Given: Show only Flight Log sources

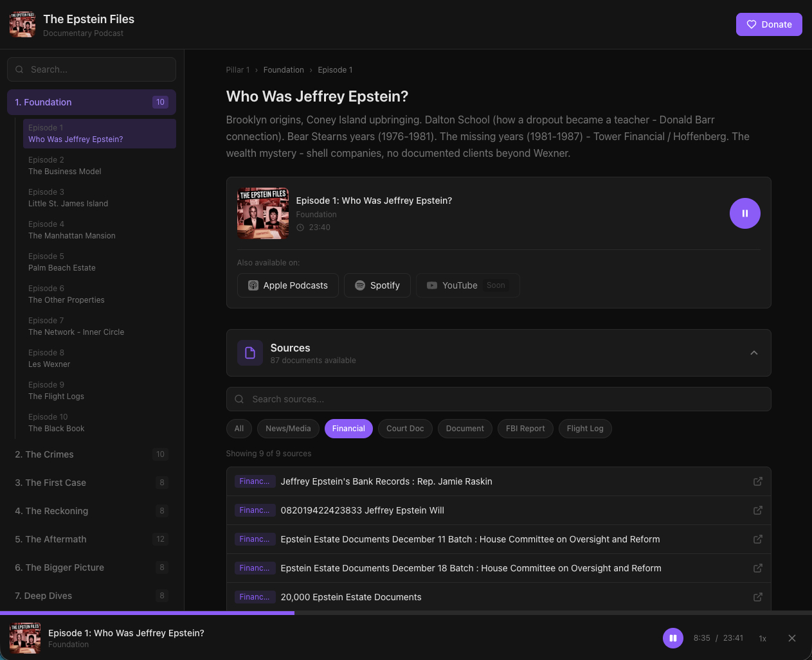Looking at the screenshot, I should pyautogui.click(x=585, y=429).
